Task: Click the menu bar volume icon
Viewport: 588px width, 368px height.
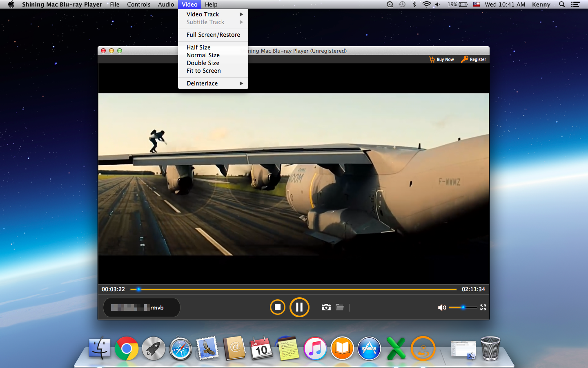Action: pyautogui.click(x=437, y=4)
